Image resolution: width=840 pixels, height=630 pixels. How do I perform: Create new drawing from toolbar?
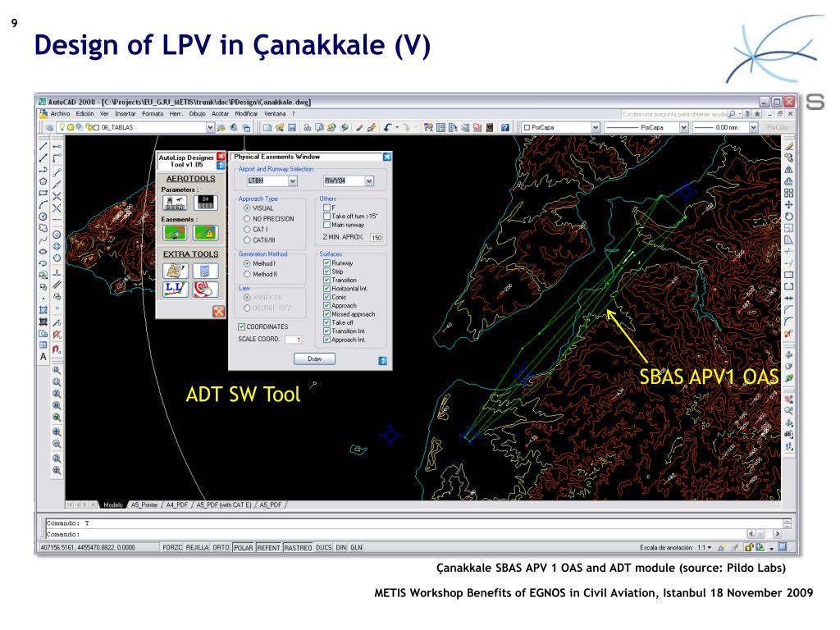pos(267,127)
